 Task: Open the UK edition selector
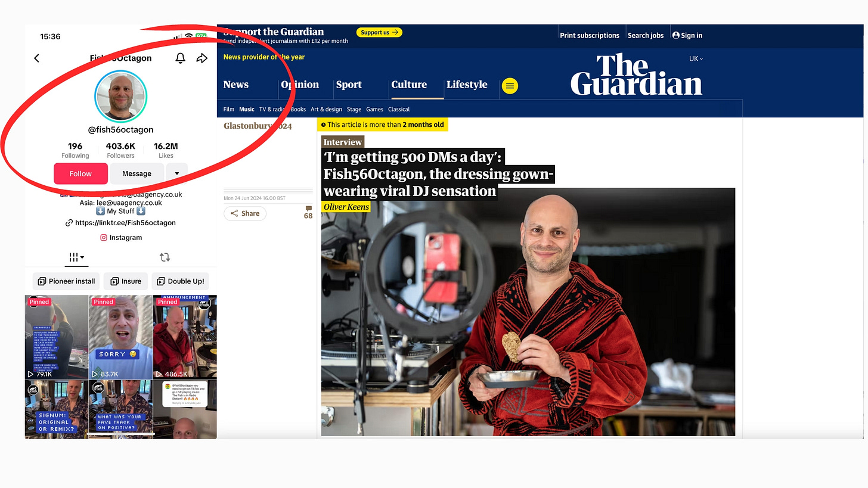click(x=696, y=58)
